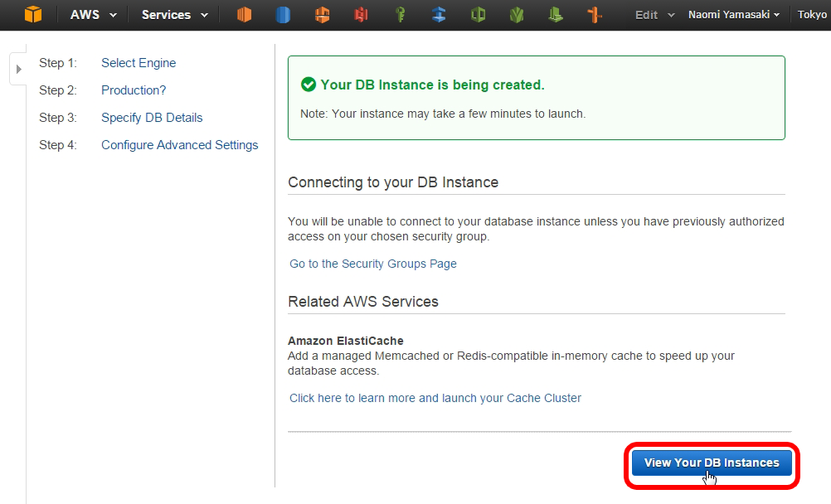This screenshot has width=831, height=504.
Task: Click the 'Step 1:' label
Action: click(x=58, y=63)
